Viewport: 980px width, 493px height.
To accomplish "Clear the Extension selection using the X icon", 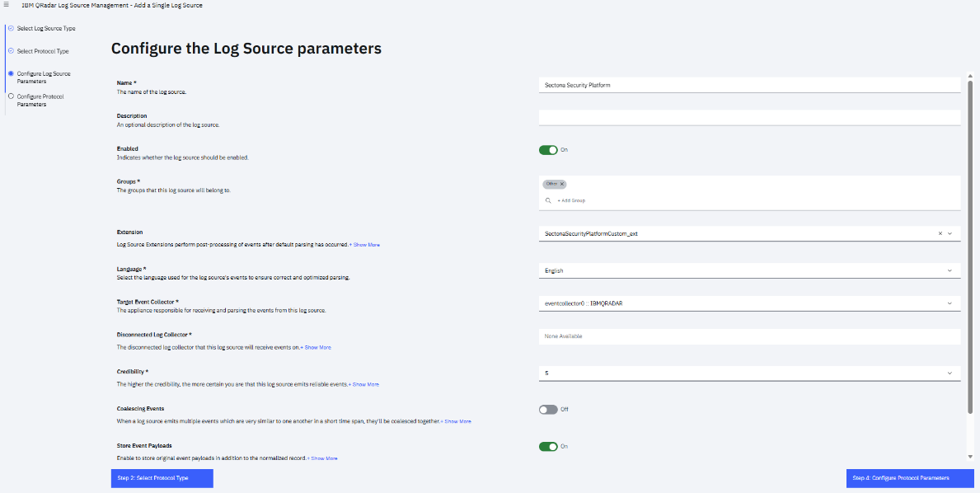I will [x=940, y=233].
